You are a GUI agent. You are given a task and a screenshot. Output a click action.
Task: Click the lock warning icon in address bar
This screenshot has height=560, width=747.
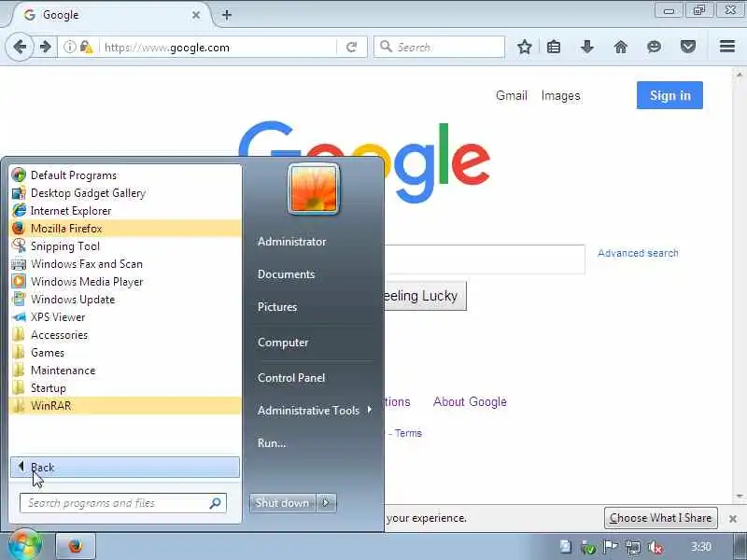coord(86,48)
